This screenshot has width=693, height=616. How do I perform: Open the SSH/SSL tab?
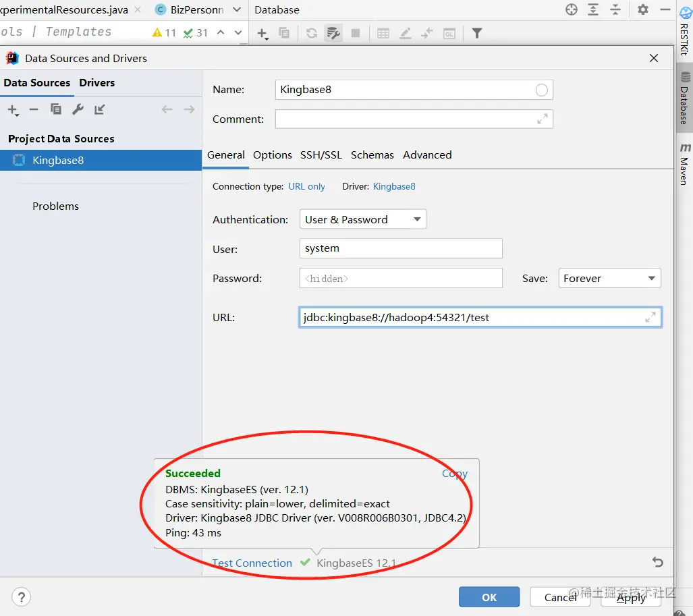point(321,155)
